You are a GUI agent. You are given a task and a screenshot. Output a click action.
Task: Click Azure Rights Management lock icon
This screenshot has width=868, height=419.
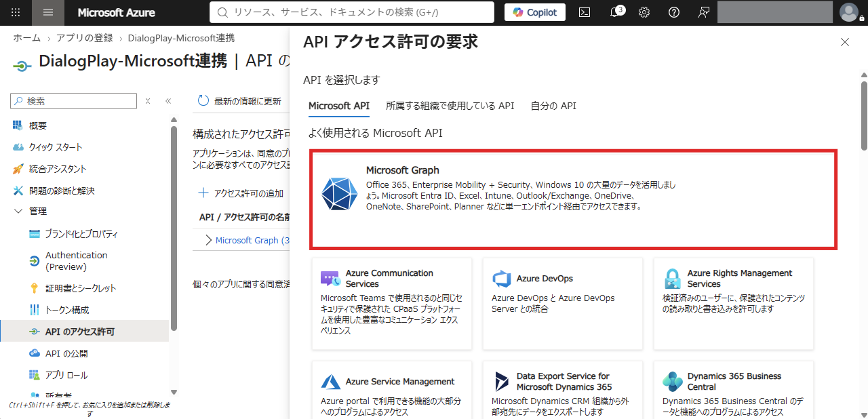[672, 279]
